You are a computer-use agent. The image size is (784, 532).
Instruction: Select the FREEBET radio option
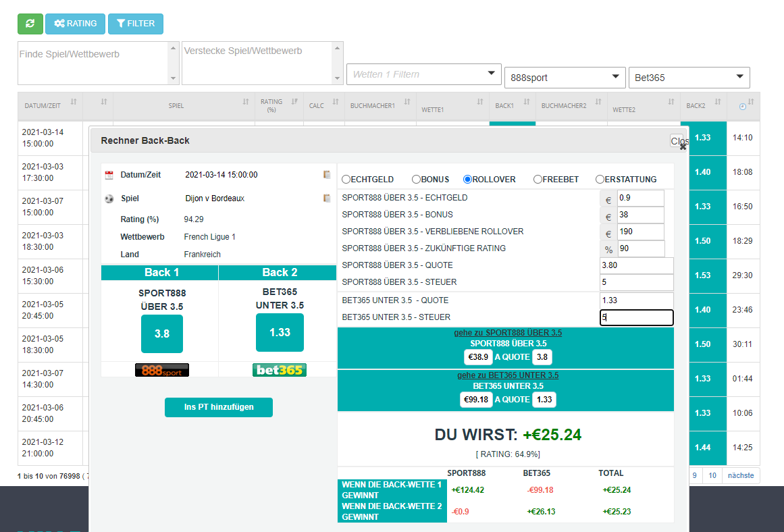click(x=538, y=179)
